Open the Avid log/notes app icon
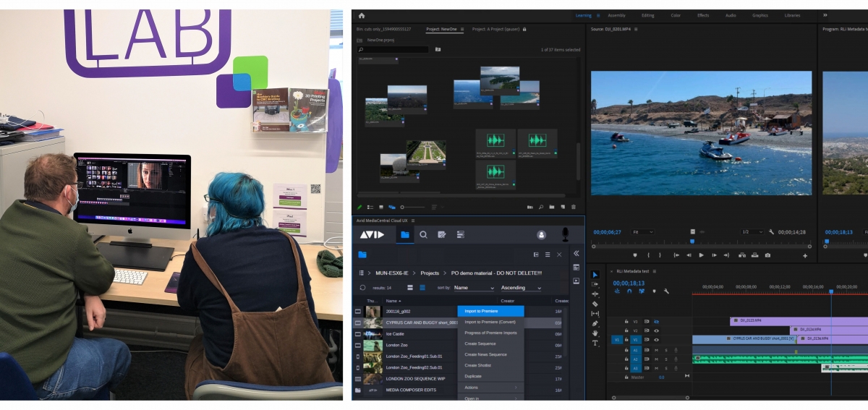 [442, 234]
